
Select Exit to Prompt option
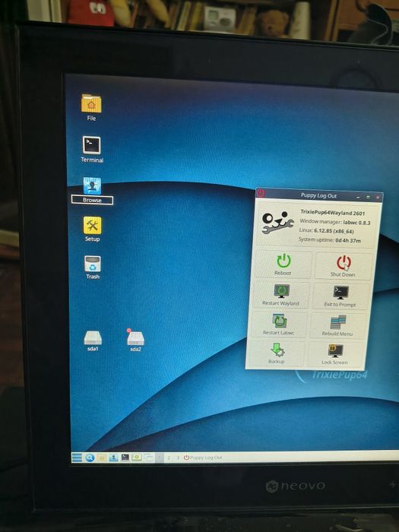tap(340, 296)
